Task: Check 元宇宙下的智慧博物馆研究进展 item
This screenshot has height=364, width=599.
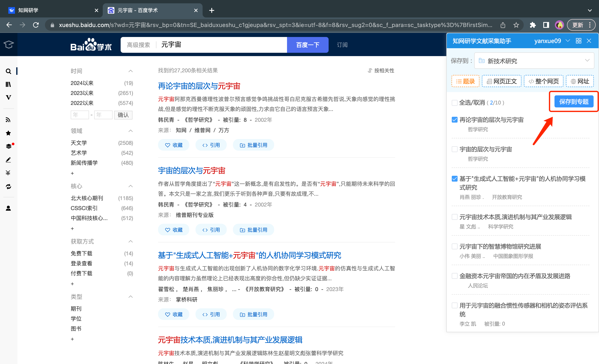Action: 454,246
